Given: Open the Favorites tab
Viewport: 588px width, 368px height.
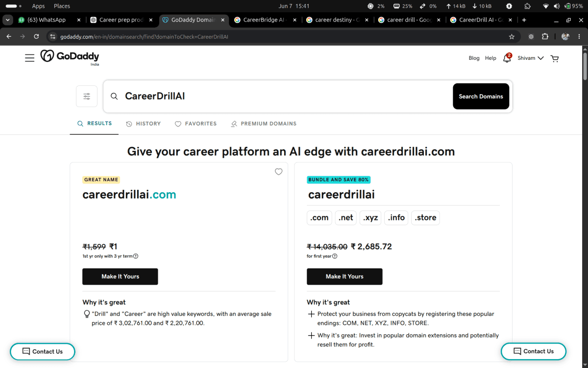Looking at the screenshot, I should [196, 124].
